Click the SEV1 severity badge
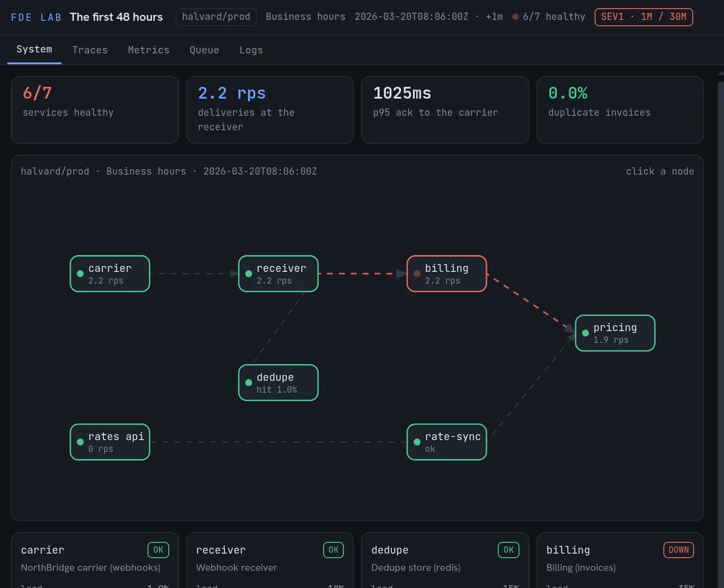Viewport: 724px width, 588px height. (x=643, y=17)
